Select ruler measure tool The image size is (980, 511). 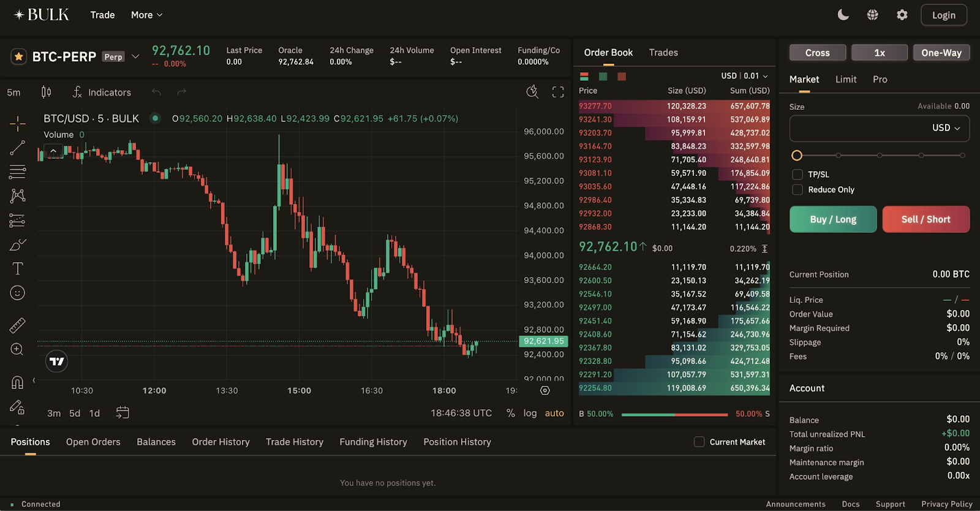point(17,325)
